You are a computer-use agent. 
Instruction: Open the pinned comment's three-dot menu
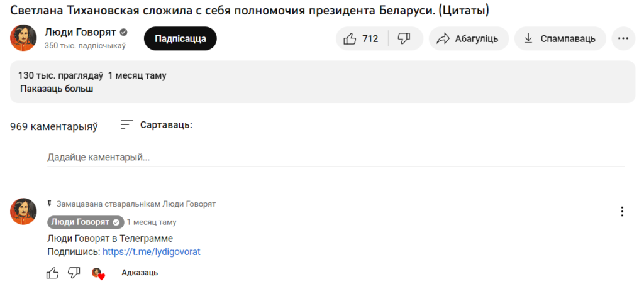pyautogui.click(x=622, y=212)
